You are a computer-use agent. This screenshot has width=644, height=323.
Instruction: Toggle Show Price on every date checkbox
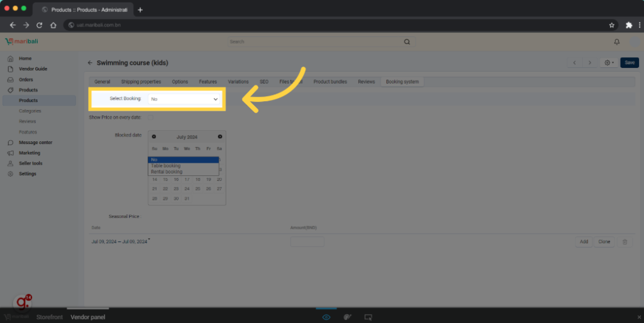pyautogui.click(x=150, y=118)
